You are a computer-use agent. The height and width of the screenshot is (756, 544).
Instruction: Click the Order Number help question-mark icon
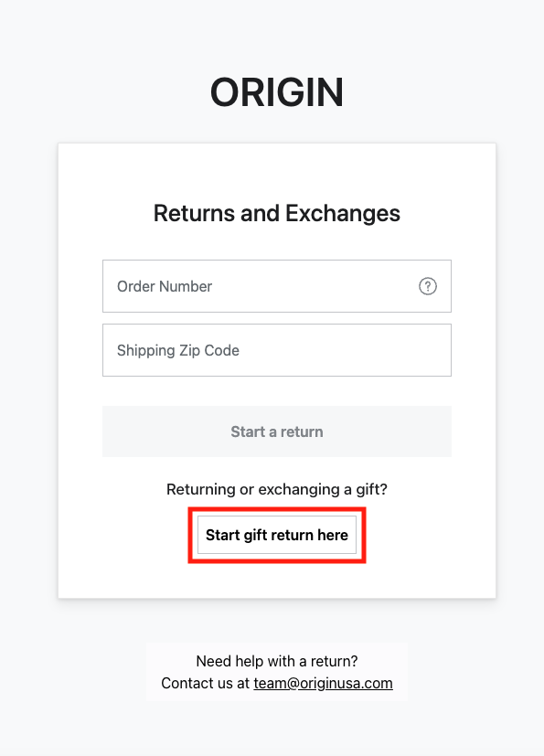[x=427, y=286]
